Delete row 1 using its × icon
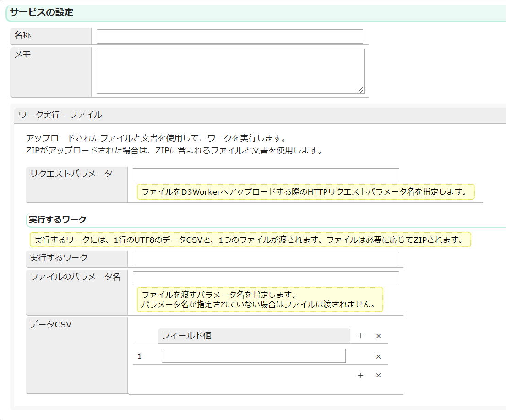Image resolution: width=506 pixels, height=420 pixels. 378,356
